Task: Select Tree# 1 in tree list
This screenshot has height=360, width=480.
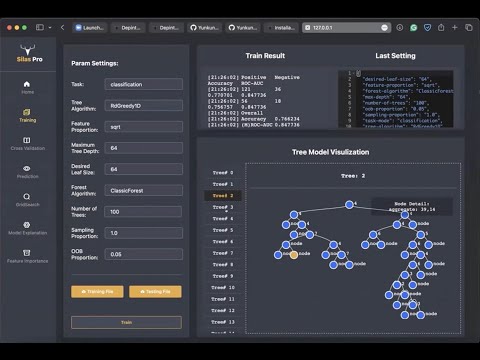Action: point(223,184)
